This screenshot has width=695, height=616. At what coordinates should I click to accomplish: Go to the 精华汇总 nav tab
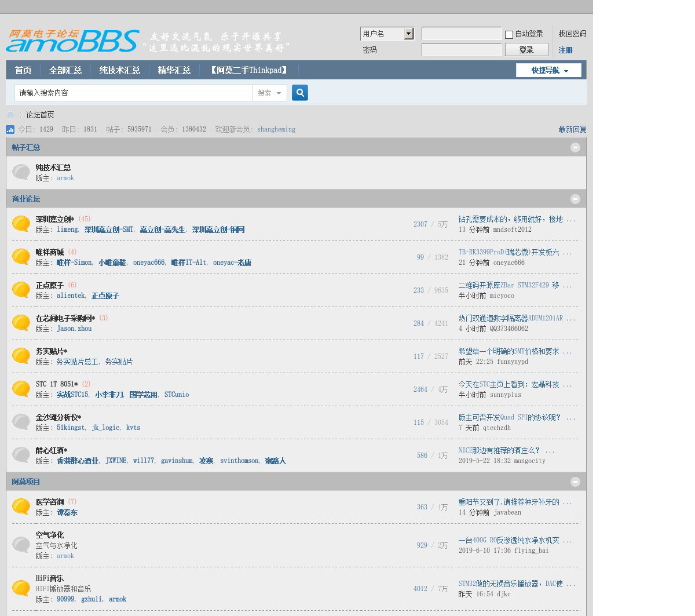pyautogui.click(x=174, y=70)
